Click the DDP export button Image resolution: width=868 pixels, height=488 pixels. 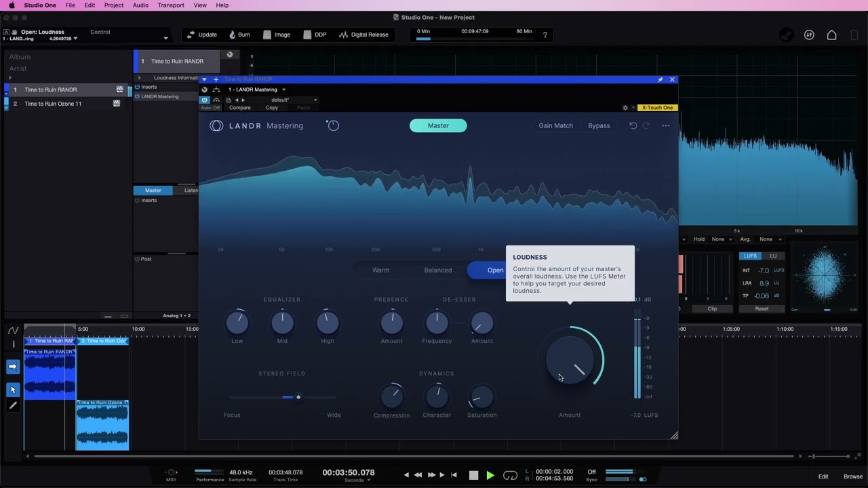click(315, 35)
